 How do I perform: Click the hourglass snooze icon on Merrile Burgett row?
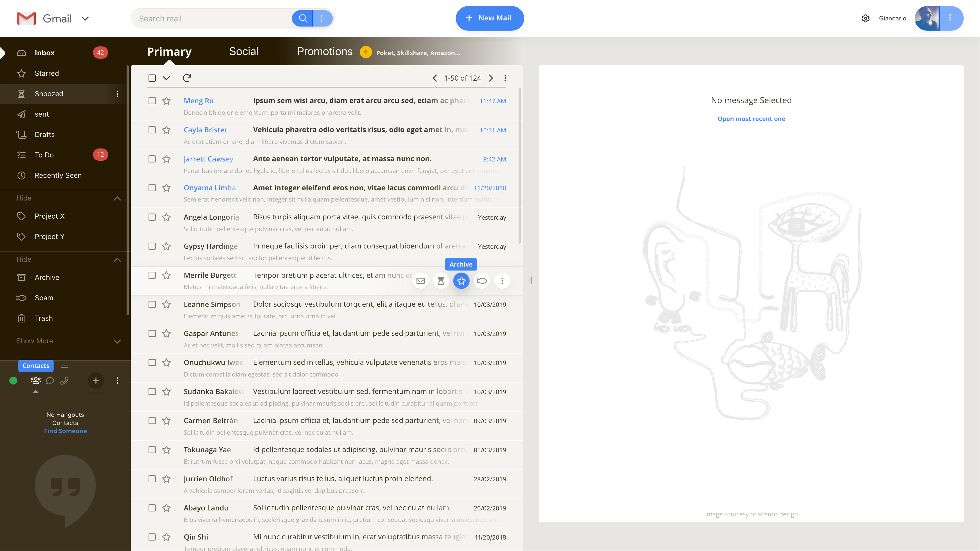tap(441, 281)
